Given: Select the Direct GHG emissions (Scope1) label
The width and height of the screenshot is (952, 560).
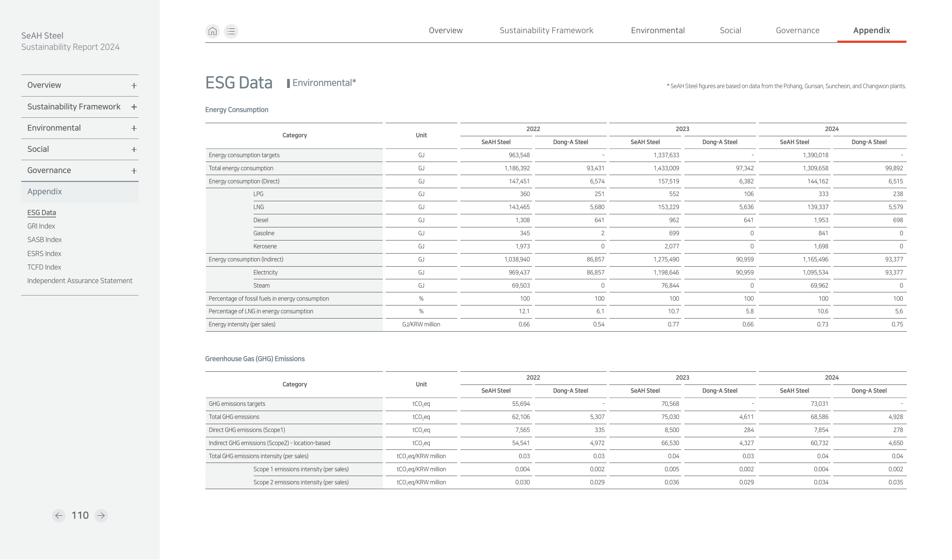Looking at the screenshot, I should click(x=247, y=430).
